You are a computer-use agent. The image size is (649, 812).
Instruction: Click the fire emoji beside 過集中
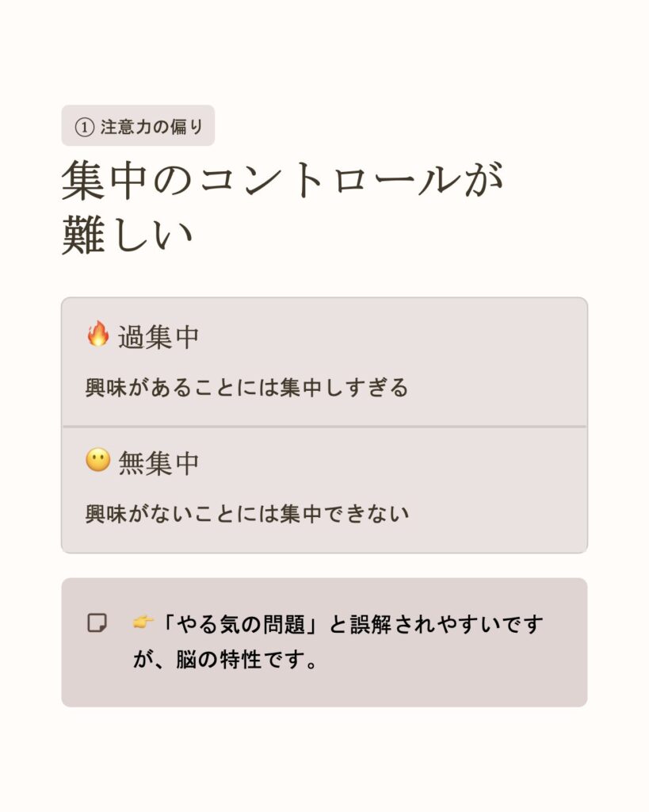coord(97,334)
